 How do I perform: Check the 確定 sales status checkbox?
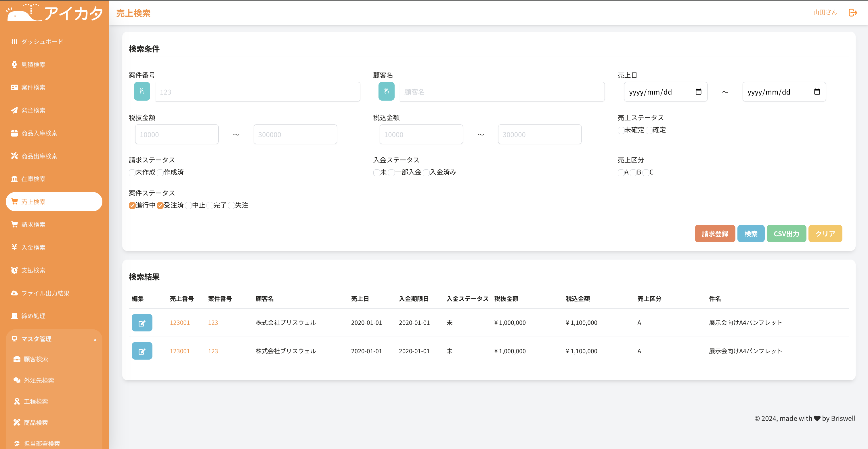[x=649, y=130]
